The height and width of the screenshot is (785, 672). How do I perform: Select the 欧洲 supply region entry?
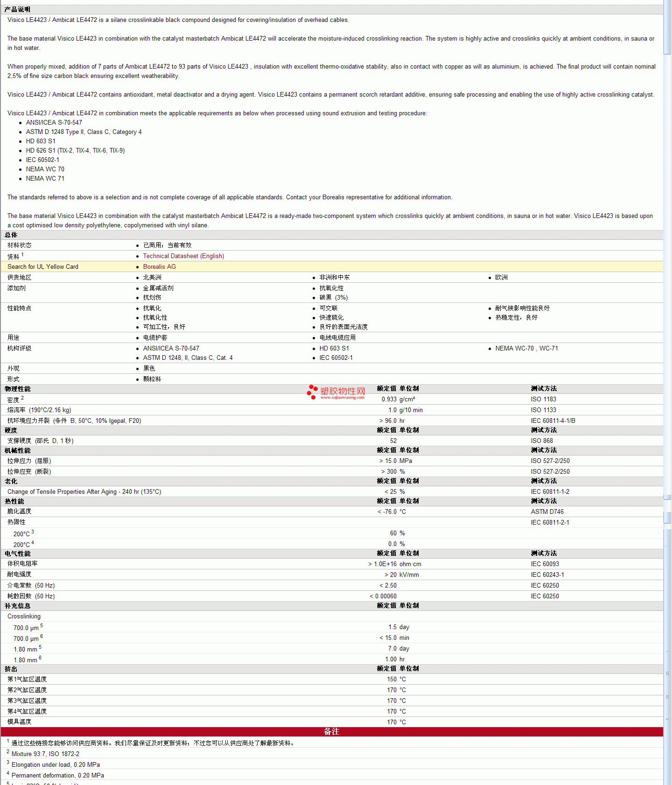point(502,277)
